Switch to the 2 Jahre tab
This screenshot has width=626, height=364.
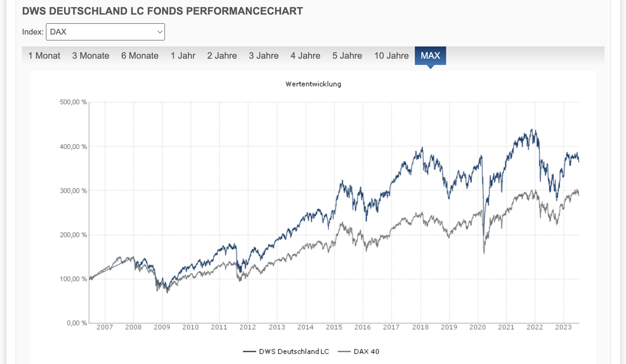click(x=222, y=56)
